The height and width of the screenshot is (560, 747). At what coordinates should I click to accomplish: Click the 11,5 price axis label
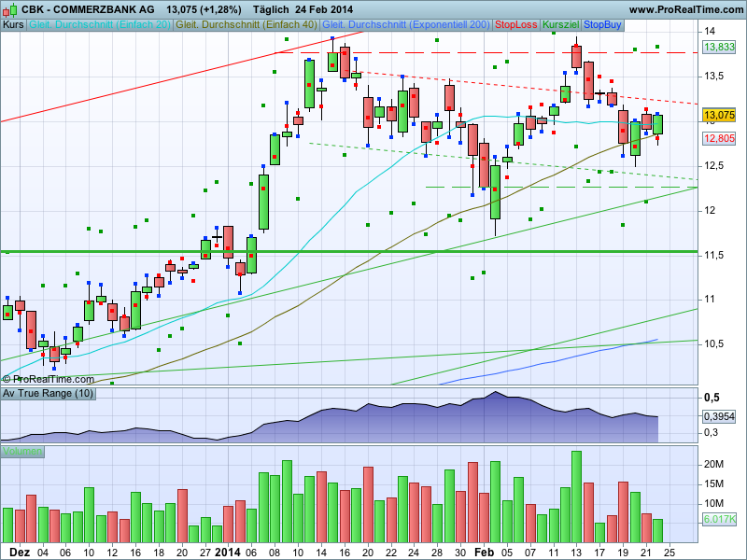pyautogui.click(x=713, y=255)
